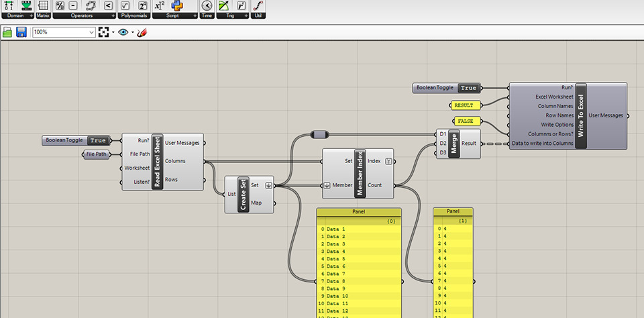
Task: Select the Member Index component title
Action: point(360,173)
